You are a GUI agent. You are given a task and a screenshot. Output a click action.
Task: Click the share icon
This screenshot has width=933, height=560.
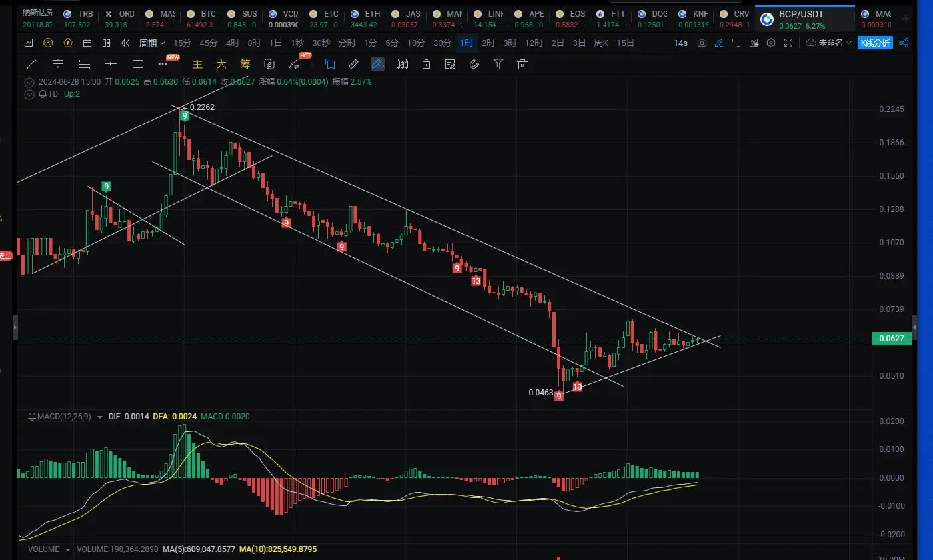[904, 43]
